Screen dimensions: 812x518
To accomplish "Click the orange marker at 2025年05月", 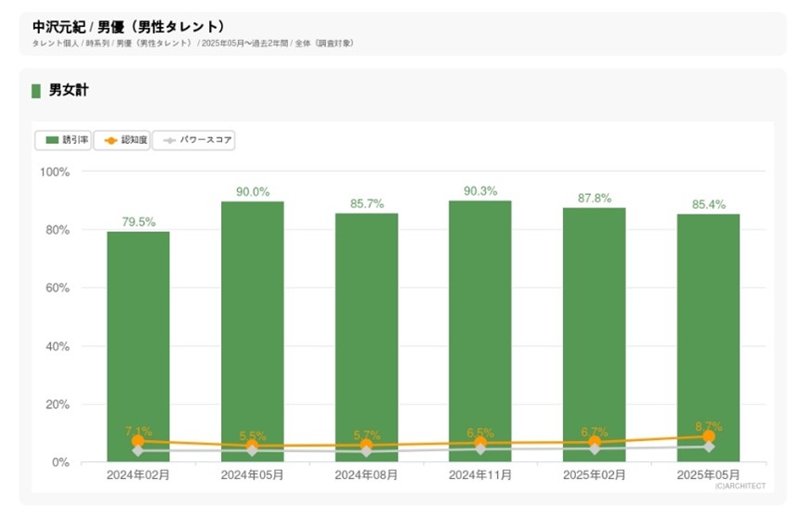I will 708,436.
